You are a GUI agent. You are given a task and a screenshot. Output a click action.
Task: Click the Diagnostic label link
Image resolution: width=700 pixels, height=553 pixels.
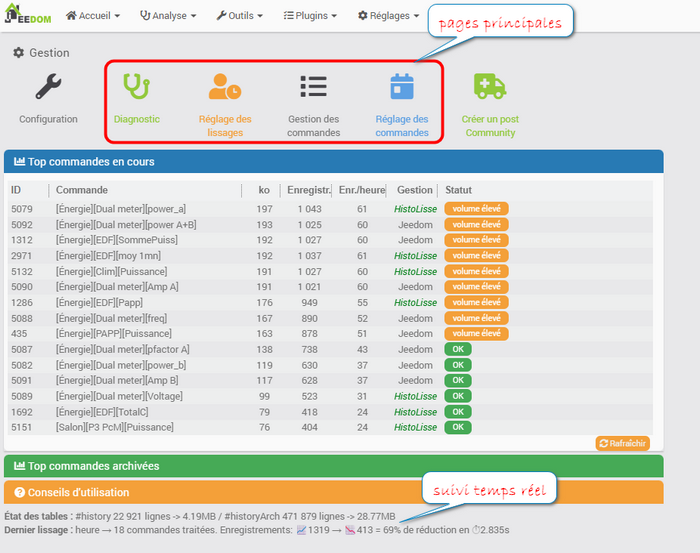tap(137, 119)
